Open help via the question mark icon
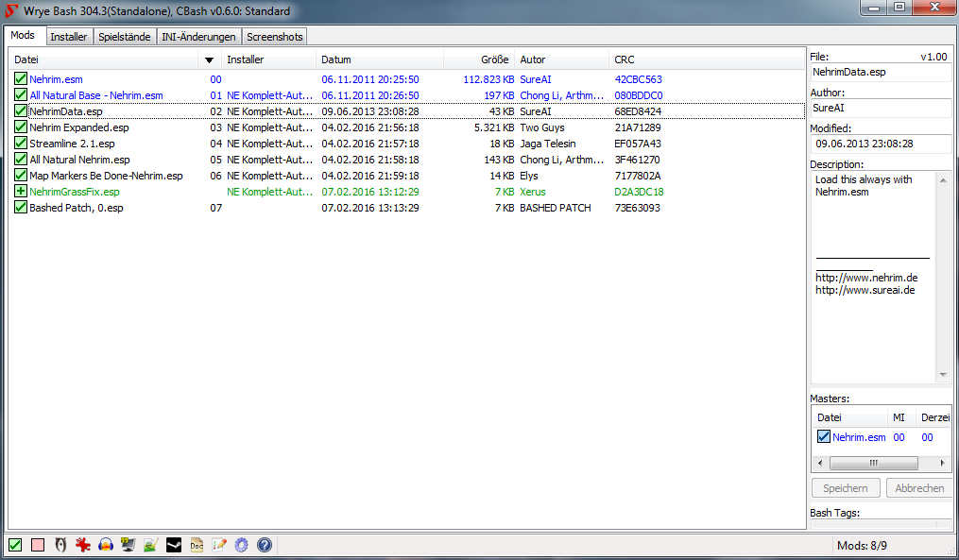Screen dimensions: 959x560 265,545
